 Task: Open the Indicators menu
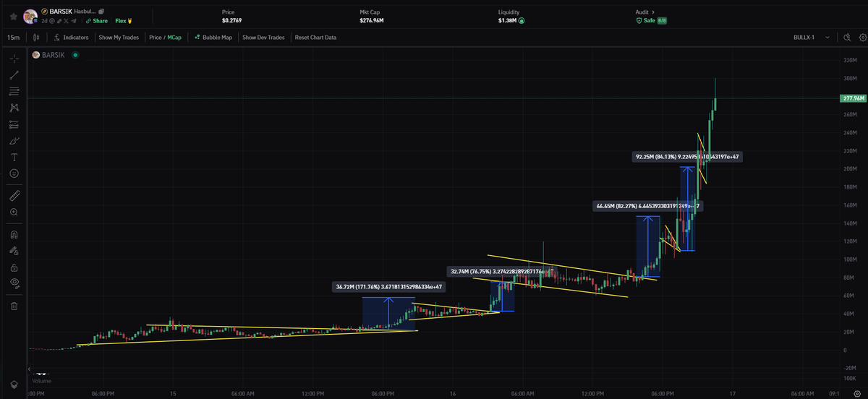[x=72, y=37]
